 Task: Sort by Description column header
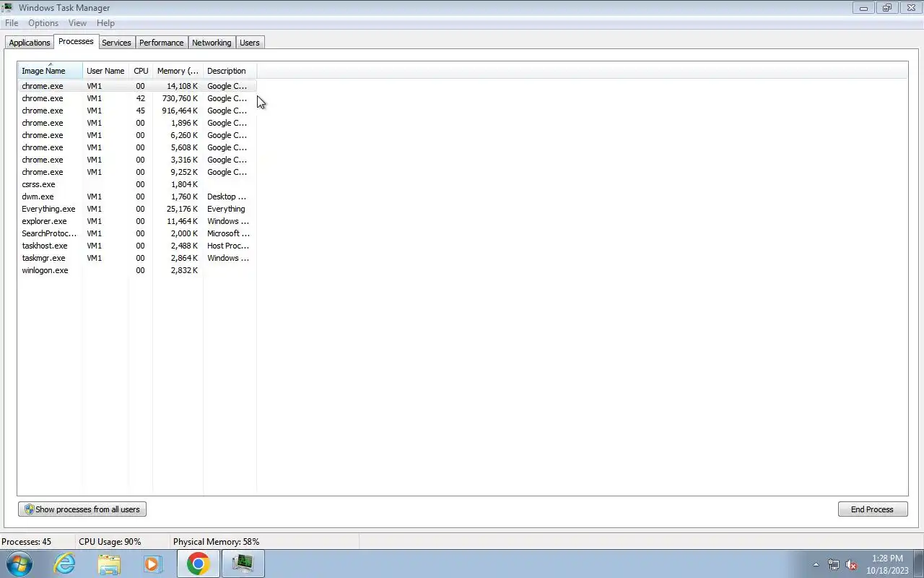(230, 71)
